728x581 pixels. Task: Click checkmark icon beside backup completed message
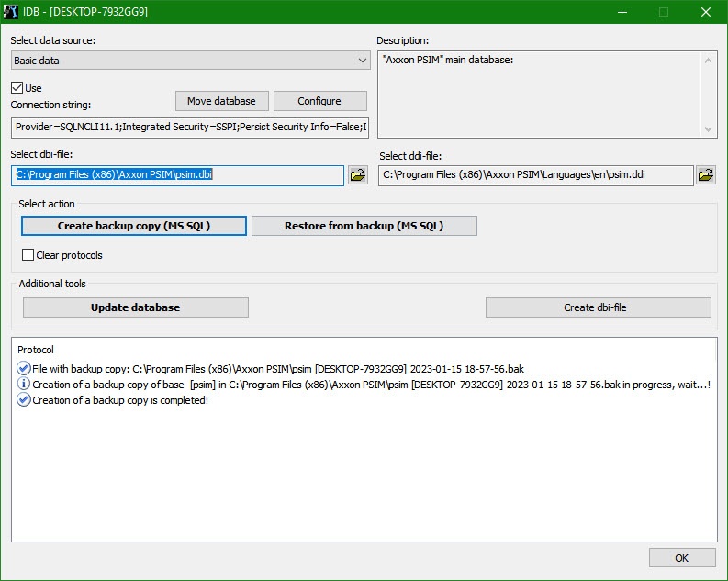(24, 400)
